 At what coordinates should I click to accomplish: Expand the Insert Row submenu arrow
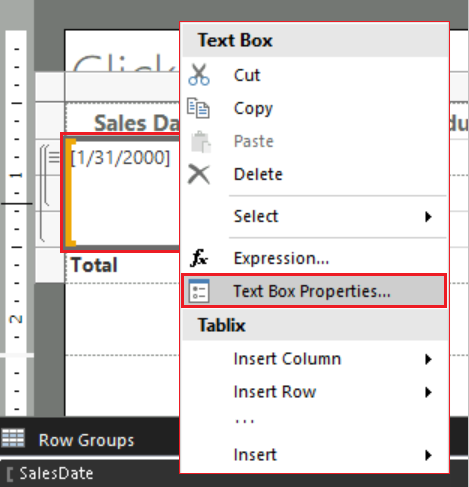tap(429, 392)
